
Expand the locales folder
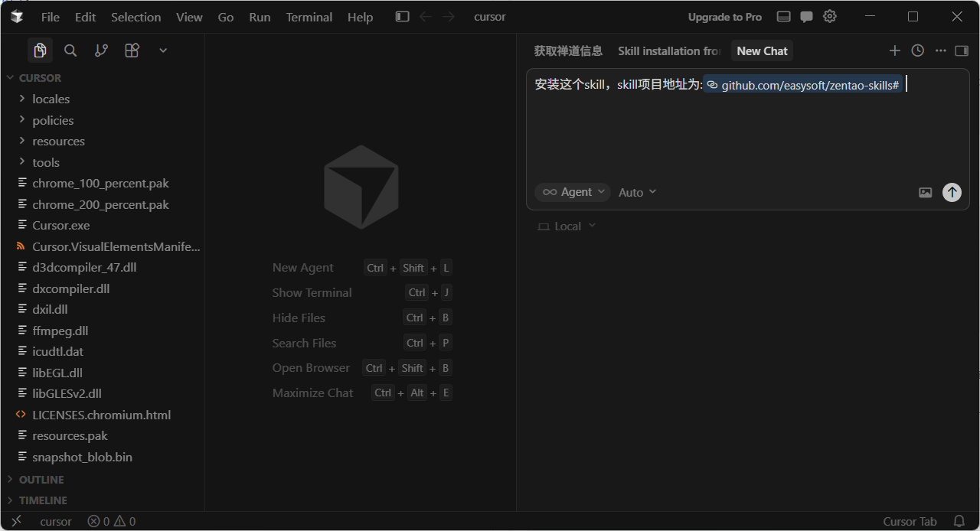(x=103, y=99)
